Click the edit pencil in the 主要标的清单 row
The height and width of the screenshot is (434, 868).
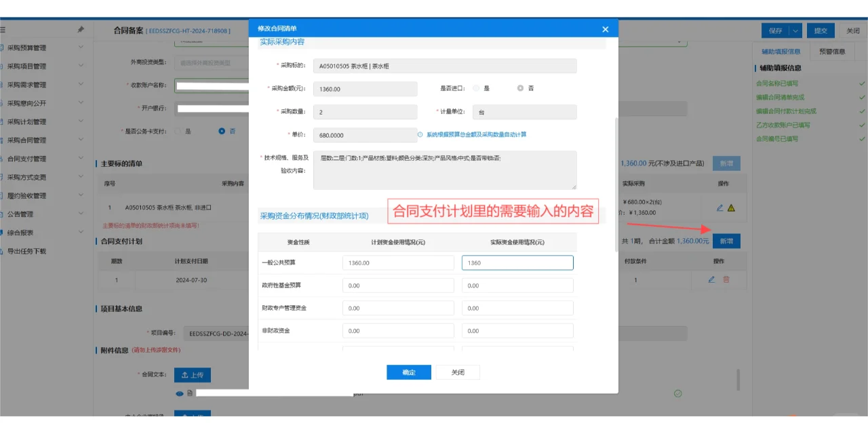click(719, 208)
